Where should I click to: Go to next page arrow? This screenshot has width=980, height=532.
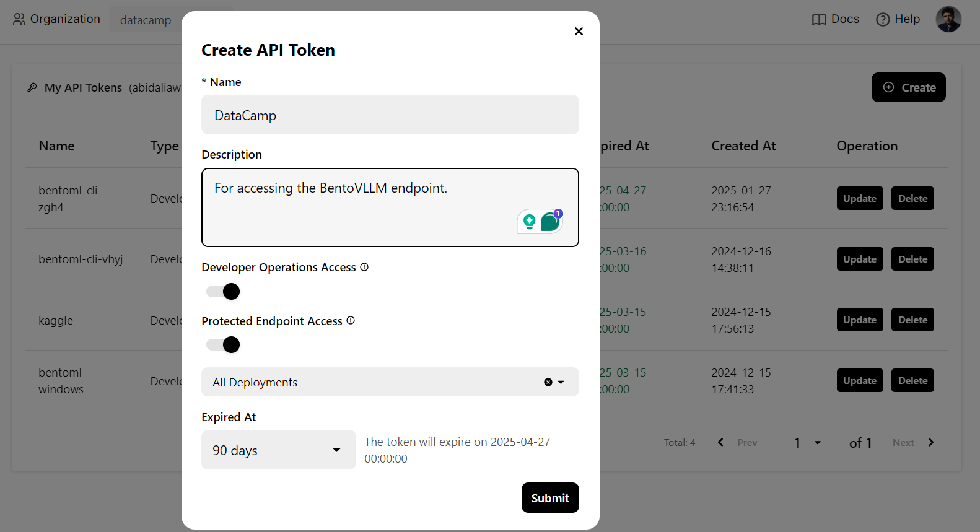pyautogui.click(x=930, y=442)
